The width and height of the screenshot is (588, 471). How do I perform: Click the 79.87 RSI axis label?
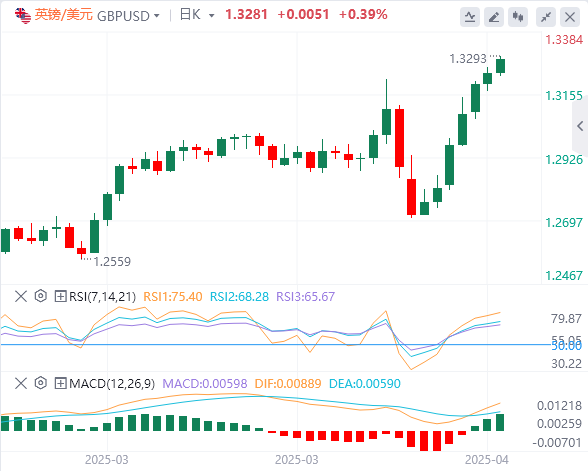tap(566, 319)
